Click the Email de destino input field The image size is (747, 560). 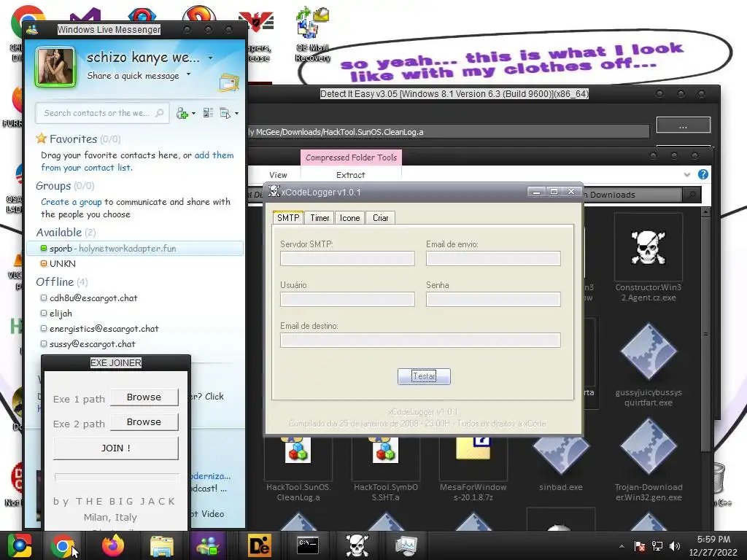pos(420,341)
